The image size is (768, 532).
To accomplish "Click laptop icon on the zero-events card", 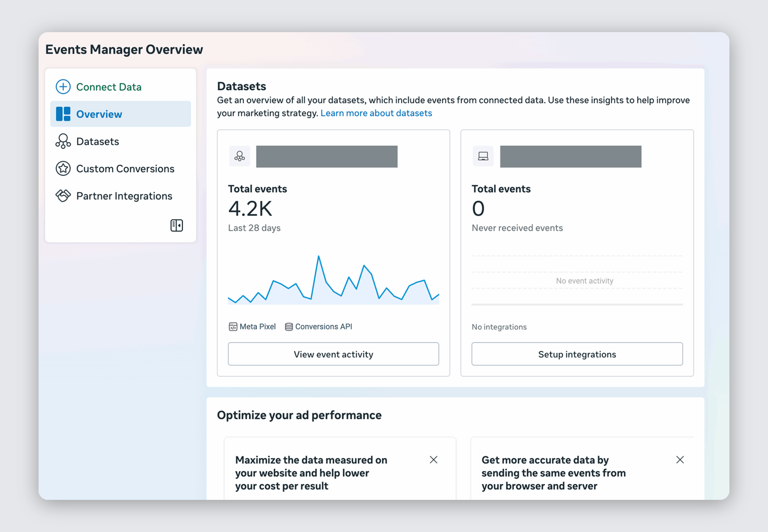I will click(x=483, y=156).
